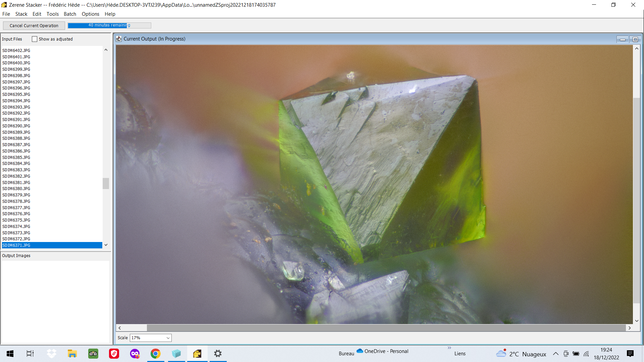Cancel Current Operation button
The width and height of the screenshot is (644, 362).
34,26
